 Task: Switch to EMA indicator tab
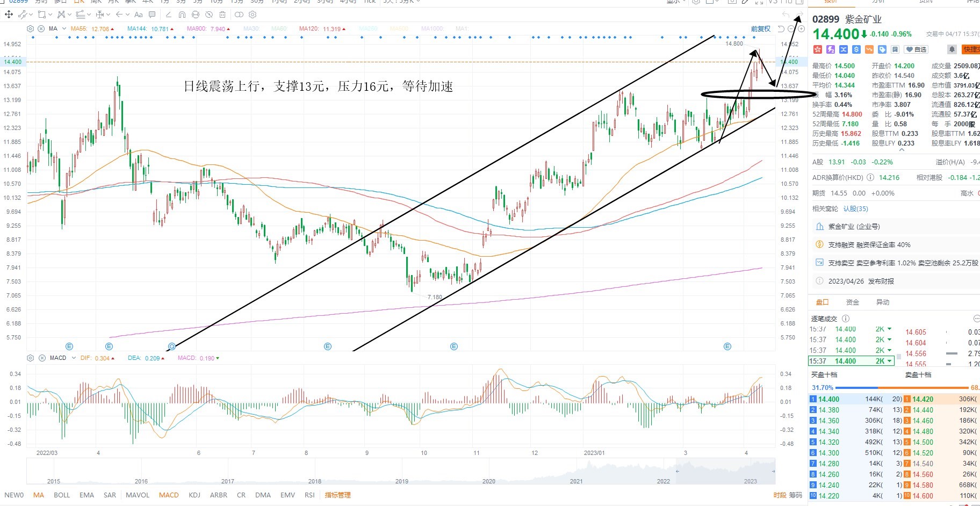87,495
